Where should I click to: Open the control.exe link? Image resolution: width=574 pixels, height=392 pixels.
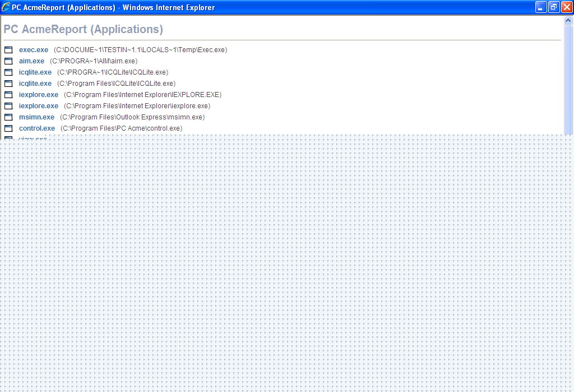pos(37,128)
